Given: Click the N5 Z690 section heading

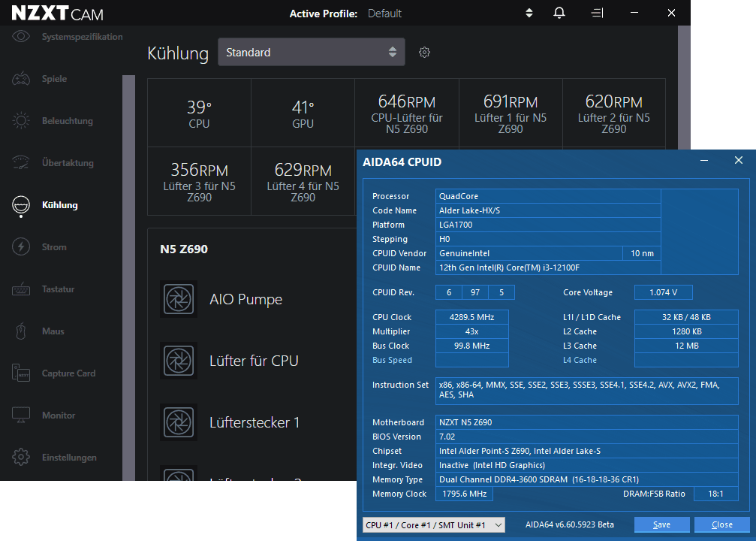Looking at the screenshot, I should coord(184,249).
